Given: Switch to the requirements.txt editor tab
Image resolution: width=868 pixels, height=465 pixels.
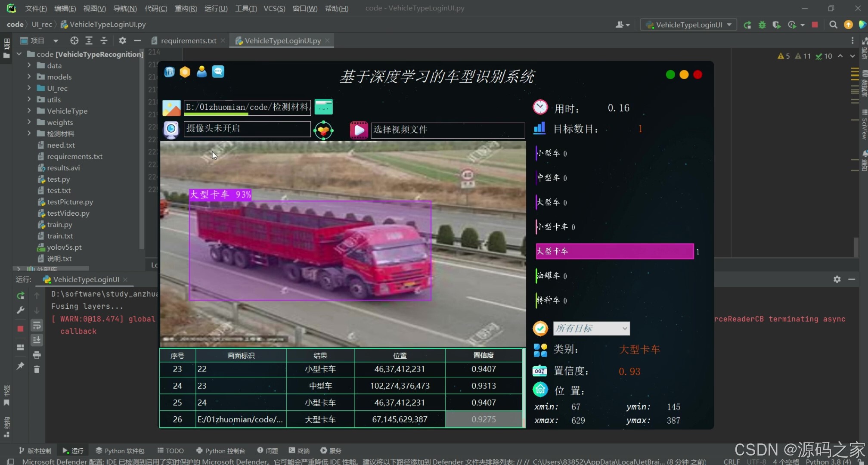Looking at the screenshot, I should [x=188, y=40].
